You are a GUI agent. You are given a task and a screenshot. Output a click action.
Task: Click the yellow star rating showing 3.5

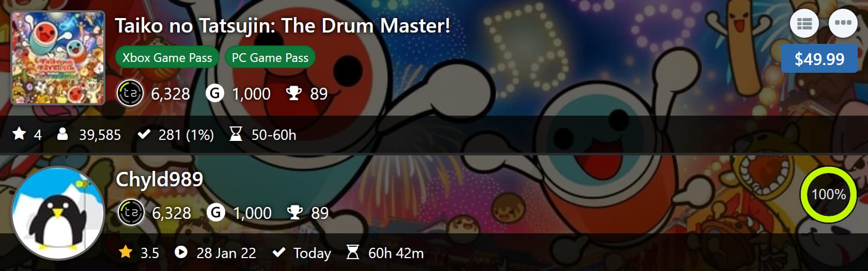pyautogui.click(x=126, y=252)
